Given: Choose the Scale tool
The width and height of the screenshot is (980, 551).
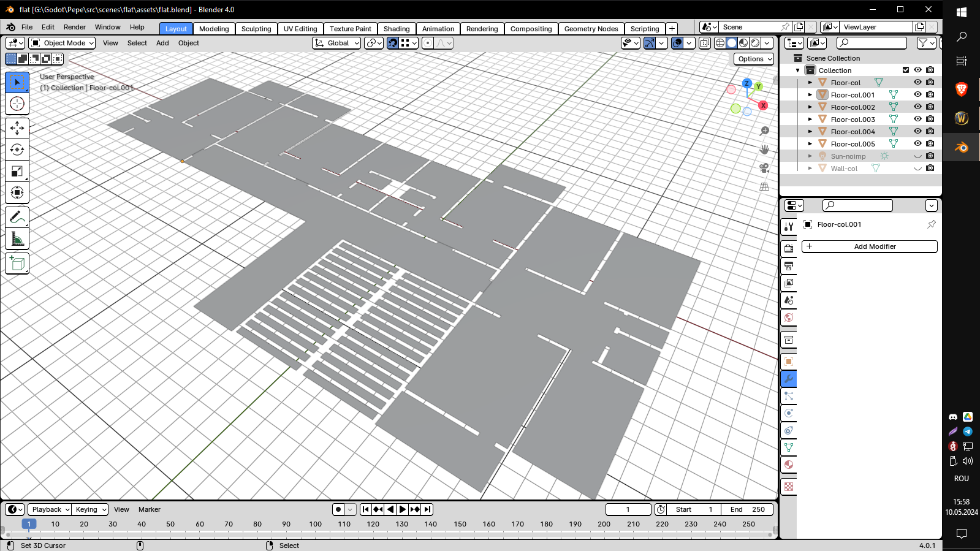Looking at the screenshot, I should point(17,172).
